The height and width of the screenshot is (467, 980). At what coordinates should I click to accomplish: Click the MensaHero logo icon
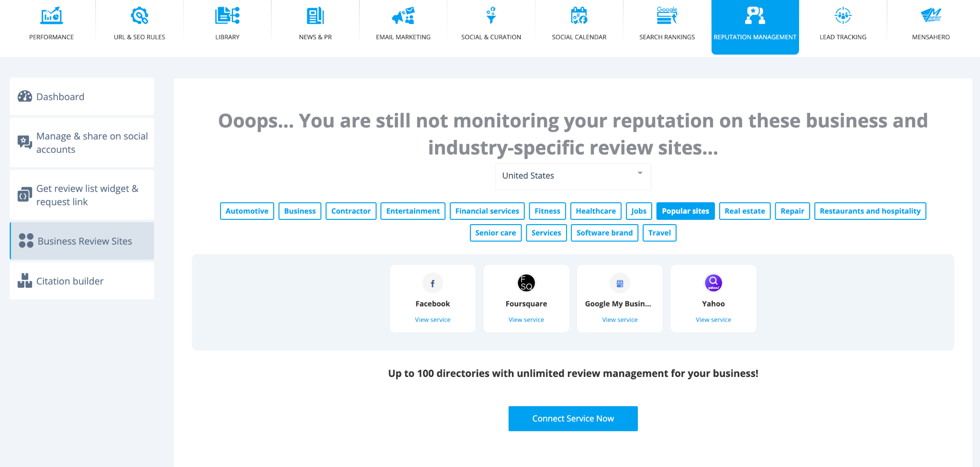(x=931, y=16)
